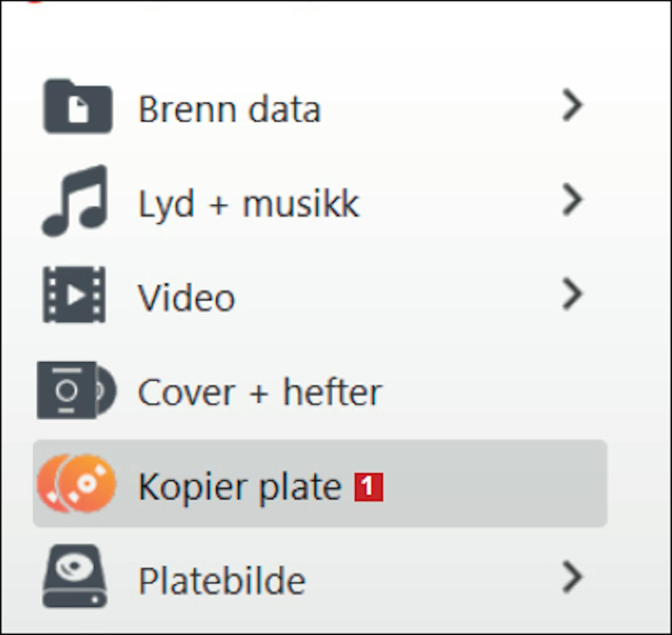Click the red number 1 badge
The height and width of the screenshot is (635, 672).
(x=369, y=486)
